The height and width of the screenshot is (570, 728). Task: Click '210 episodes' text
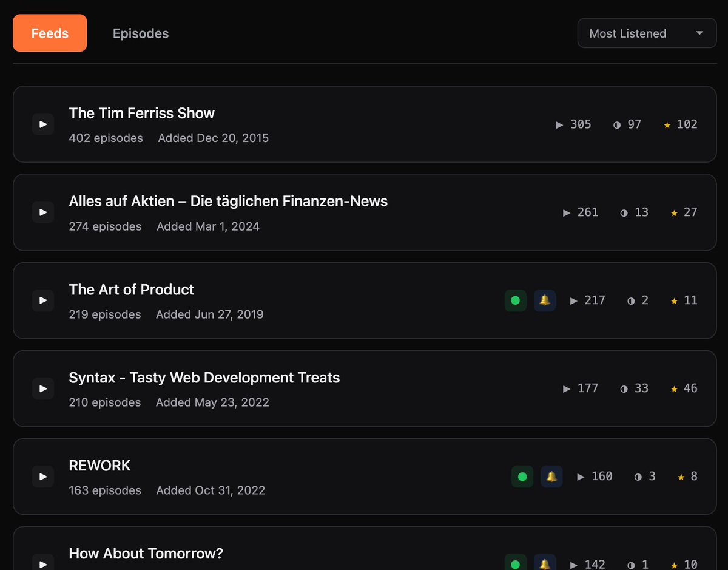click(x=105, y=402)
